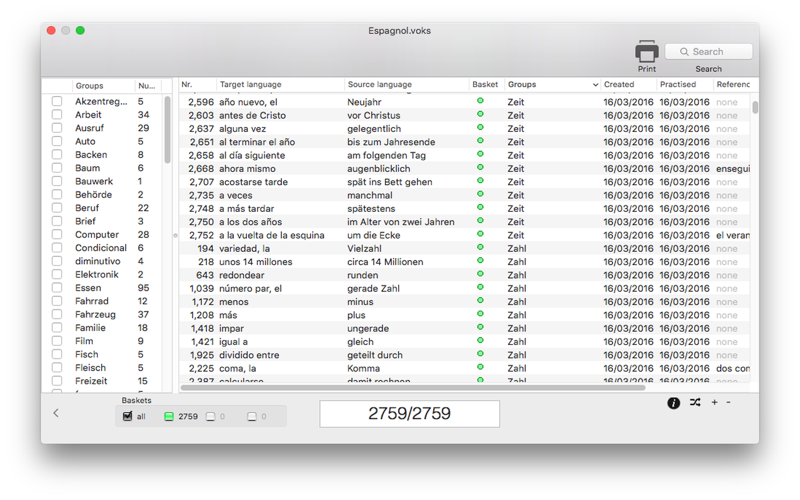Open the Groups column sort dropdown arrow
The image size is (800, 500).
[595, 85]
